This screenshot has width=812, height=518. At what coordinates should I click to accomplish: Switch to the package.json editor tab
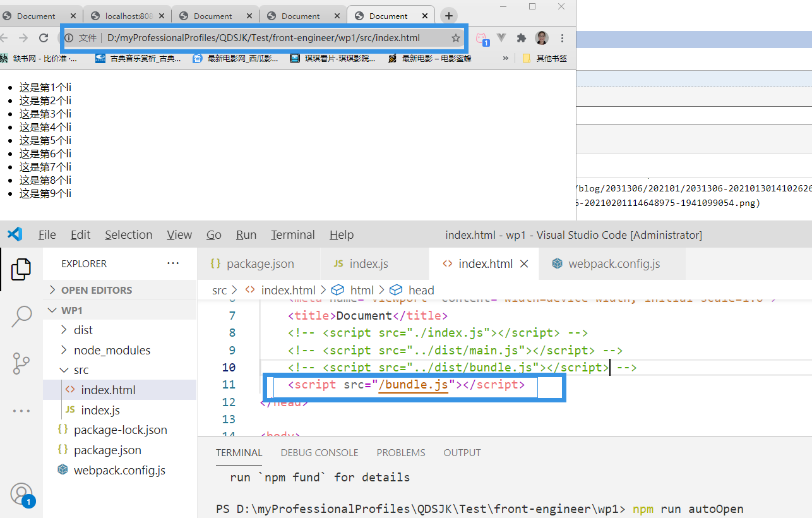point(259,264)
